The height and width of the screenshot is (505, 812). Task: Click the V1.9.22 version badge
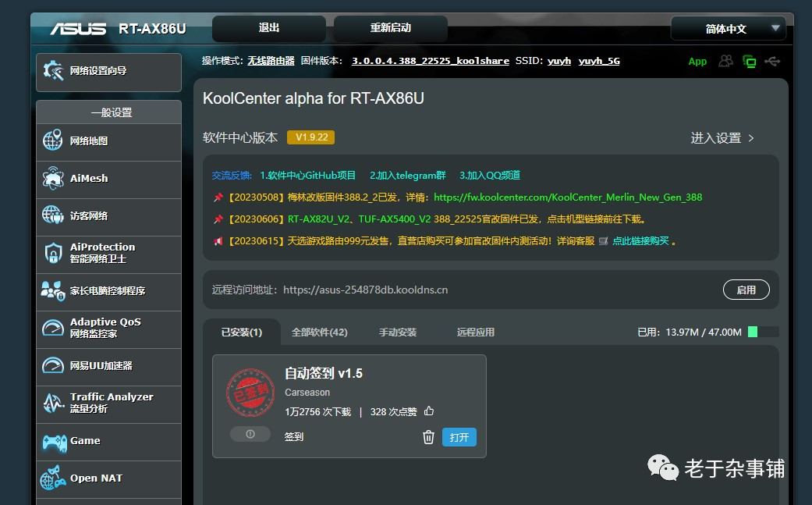(311, 137)
